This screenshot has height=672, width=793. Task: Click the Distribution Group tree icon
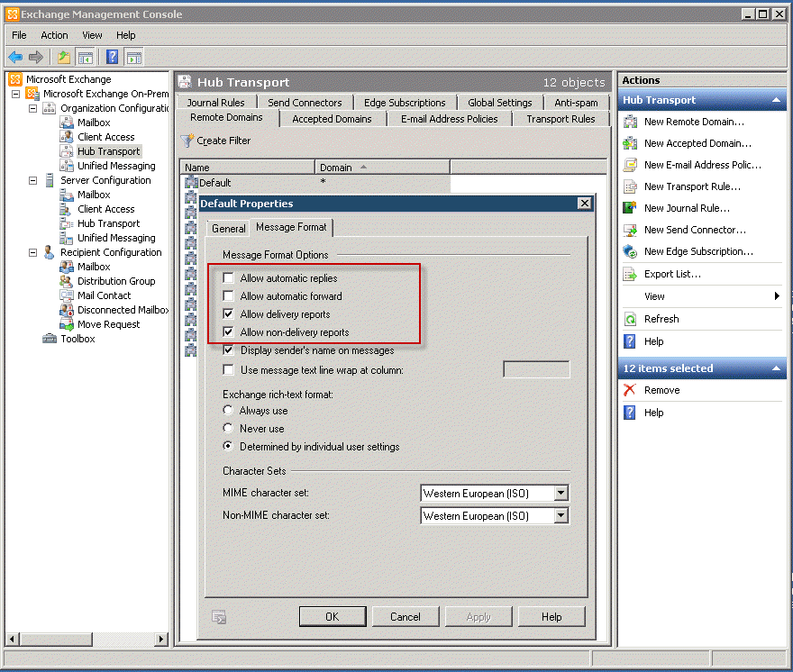point(67,281)
